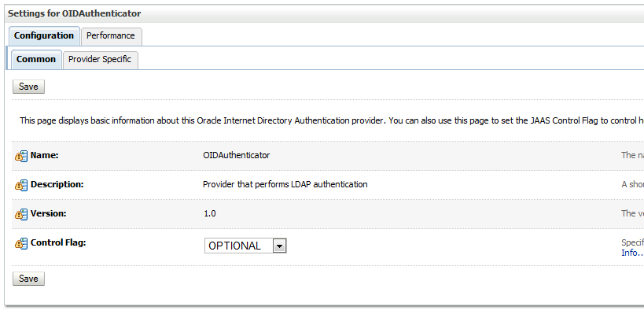Click the LDAP authentication description text
Viewport: 644px width, 318px height.
(285, 184)
